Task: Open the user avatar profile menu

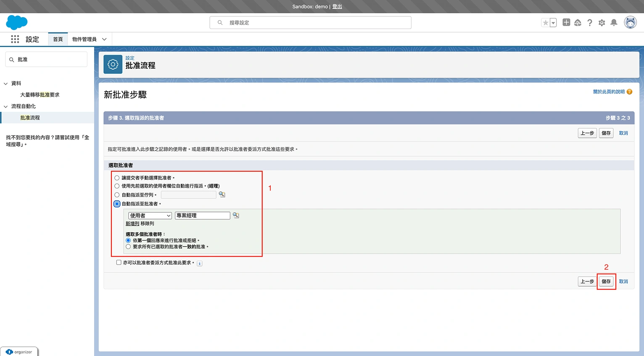Action: tap(630, 23)
